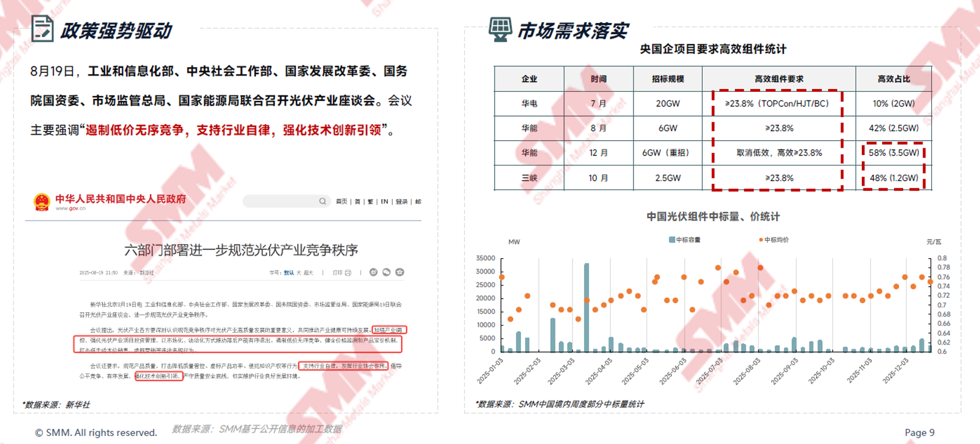Click the 高效占比 column header
This screenshot has height=444, width=980.
894,79
